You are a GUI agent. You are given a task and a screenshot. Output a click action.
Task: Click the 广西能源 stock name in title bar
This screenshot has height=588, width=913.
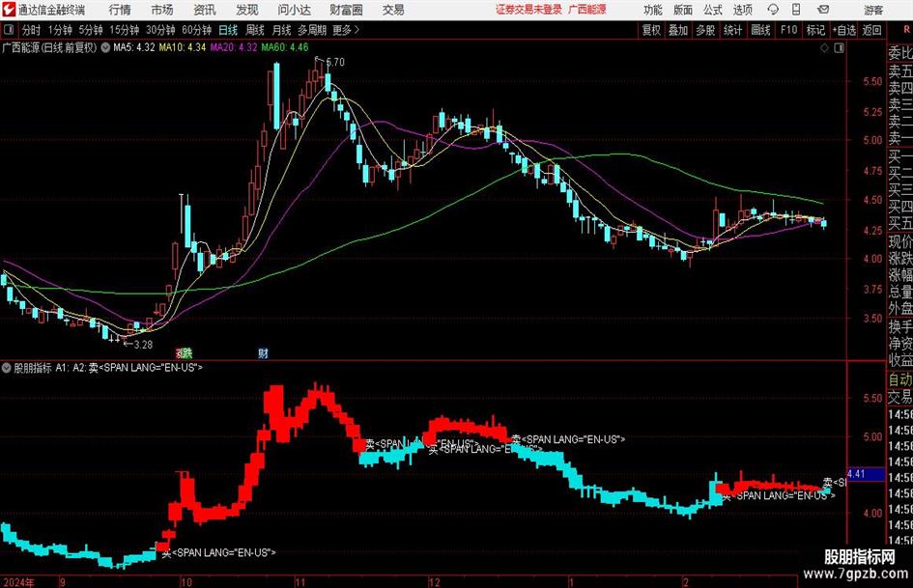tap(587, 10)
